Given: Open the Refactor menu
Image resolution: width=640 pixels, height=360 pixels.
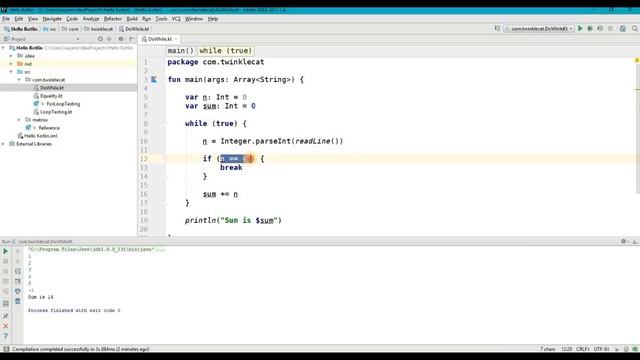Looking at the screenshot, I should [113, 19].
